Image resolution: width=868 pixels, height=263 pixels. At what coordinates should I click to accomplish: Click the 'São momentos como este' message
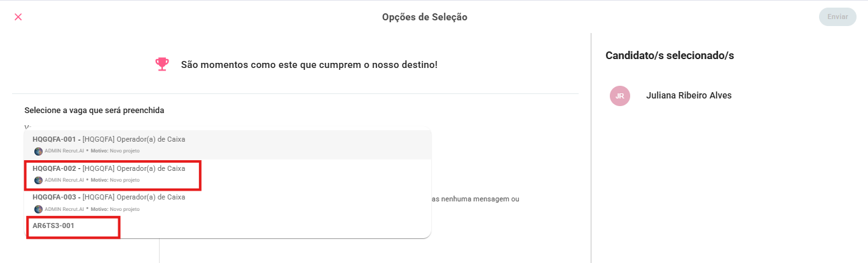(309, 65)
